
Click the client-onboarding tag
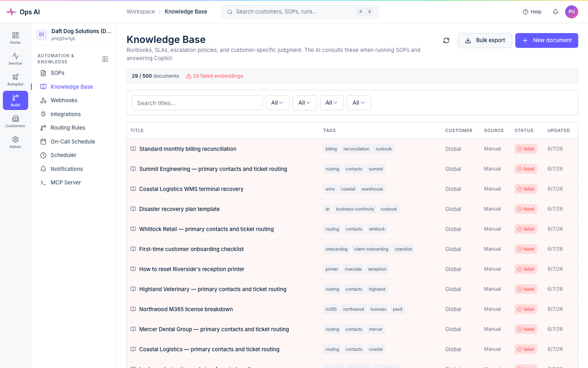[x=371, y=249]
